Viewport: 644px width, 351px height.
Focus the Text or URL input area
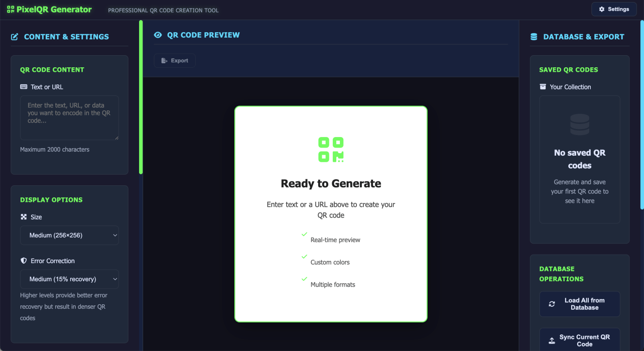(69, 118)
